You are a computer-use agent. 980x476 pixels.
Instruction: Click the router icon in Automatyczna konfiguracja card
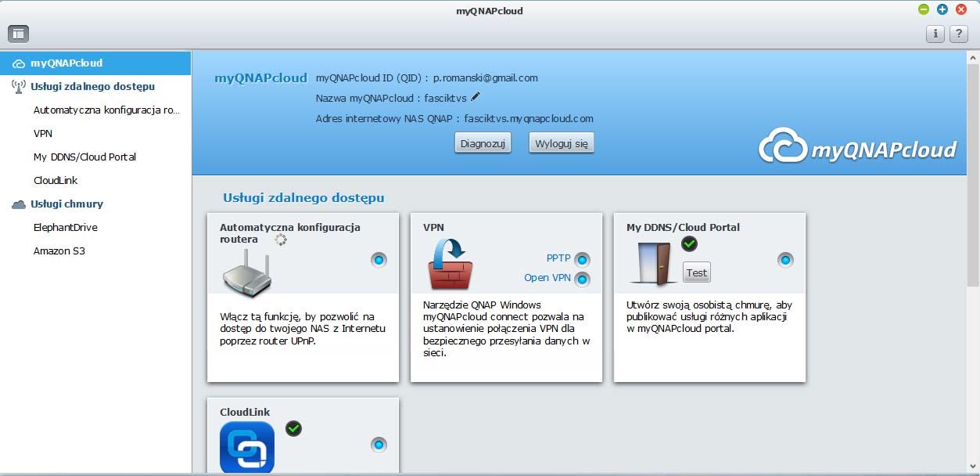pyautogui.click(x=247, y=272)
